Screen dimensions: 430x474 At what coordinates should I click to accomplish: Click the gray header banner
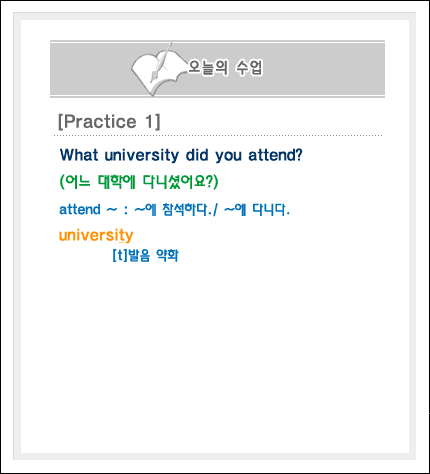pos(217,69)
